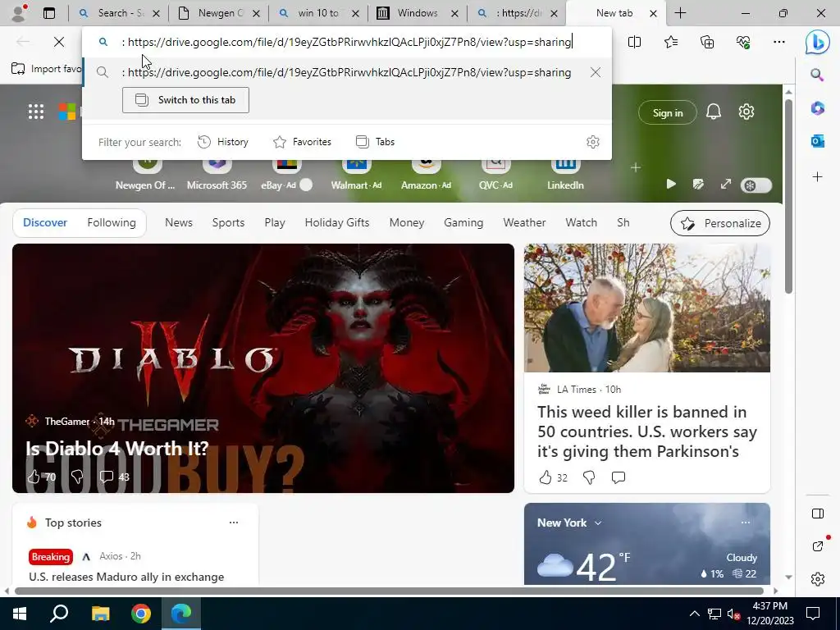This screenshot has width=840, height=630.
Task: Select the Following feed tab
Action: point(112,223)
